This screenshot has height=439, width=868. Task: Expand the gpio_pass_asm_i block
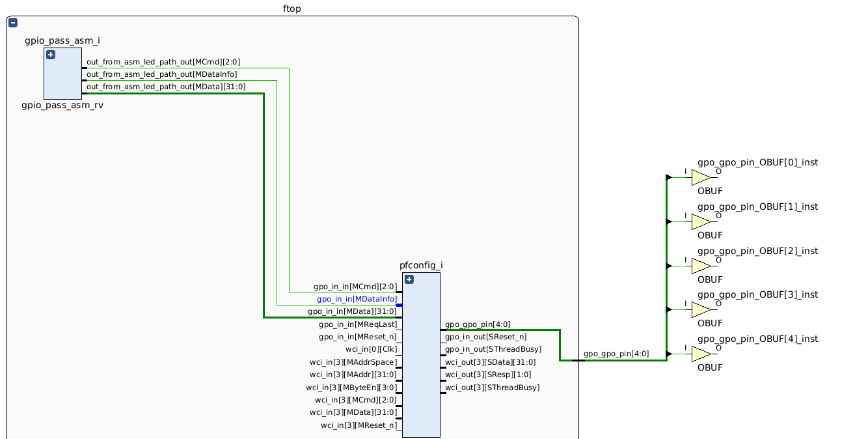[x=51, y=55]
